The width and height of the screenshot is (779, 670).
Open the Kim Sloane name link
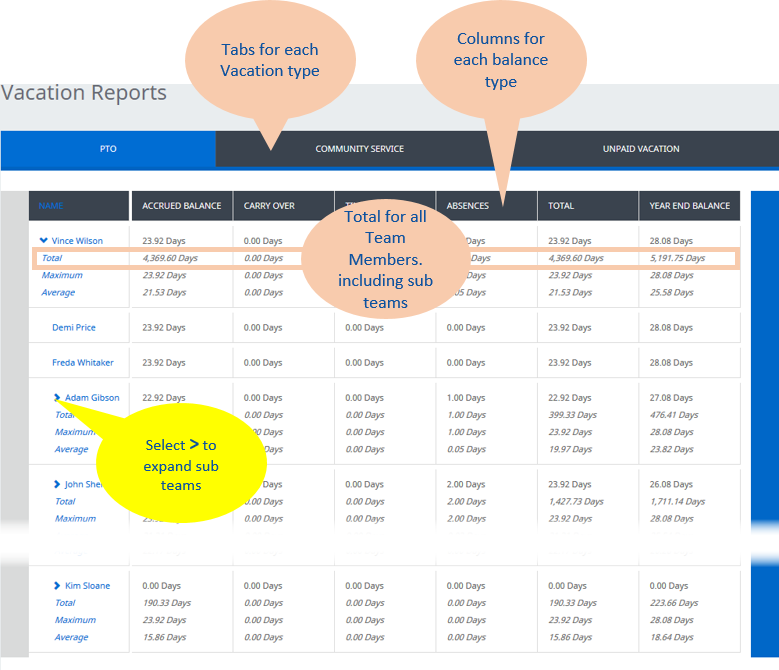click(88, 586)
